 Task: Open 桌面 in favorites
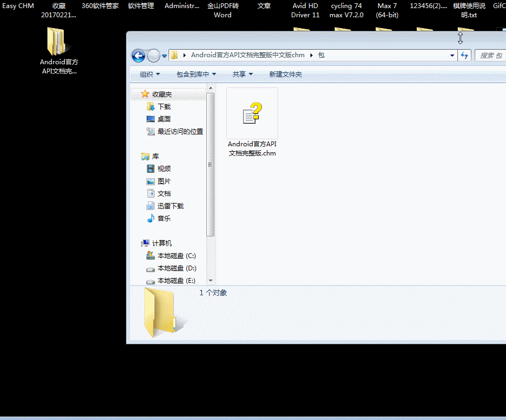tap(164, 119)
